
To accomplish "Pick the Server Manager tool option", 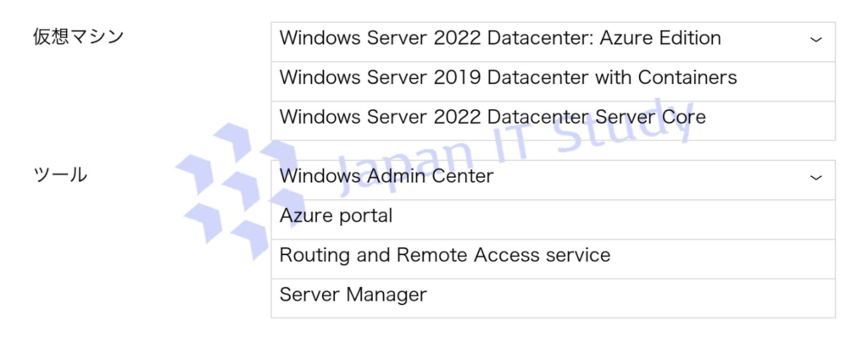I will click(353, 295).
